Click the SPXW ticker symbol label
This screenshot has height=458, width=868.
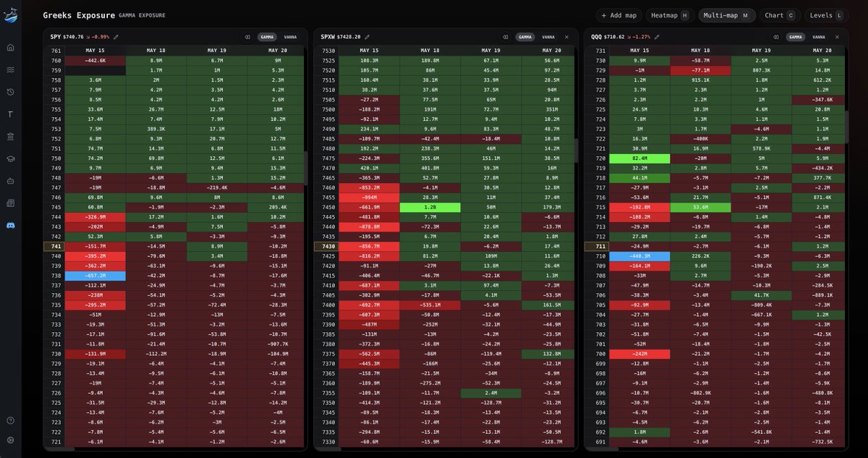328,37
